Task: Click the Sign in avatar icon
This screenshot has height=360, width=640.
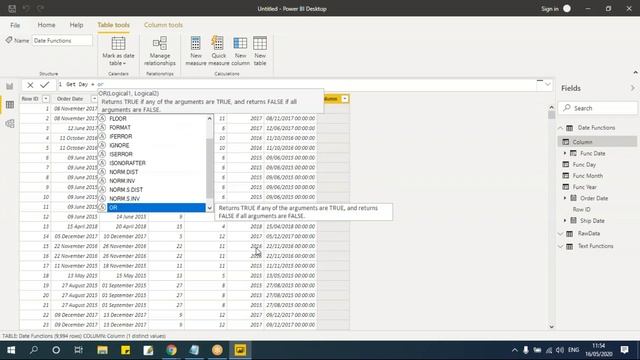Action: (x=567, y=9)
